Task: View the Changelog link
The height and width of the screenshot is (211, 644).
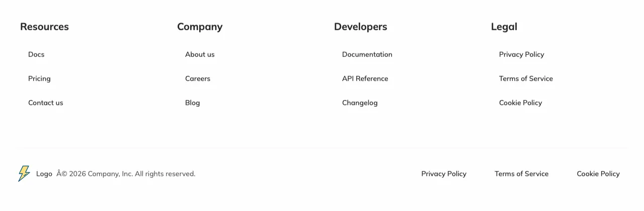Action: click(x=360, y=103)
